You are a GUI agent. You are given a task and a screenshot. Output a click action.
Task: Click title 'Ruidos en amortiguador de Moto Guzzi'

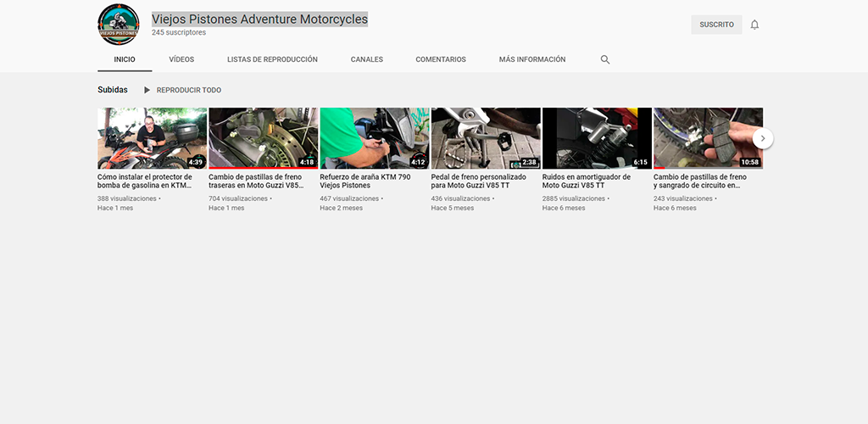587,181
